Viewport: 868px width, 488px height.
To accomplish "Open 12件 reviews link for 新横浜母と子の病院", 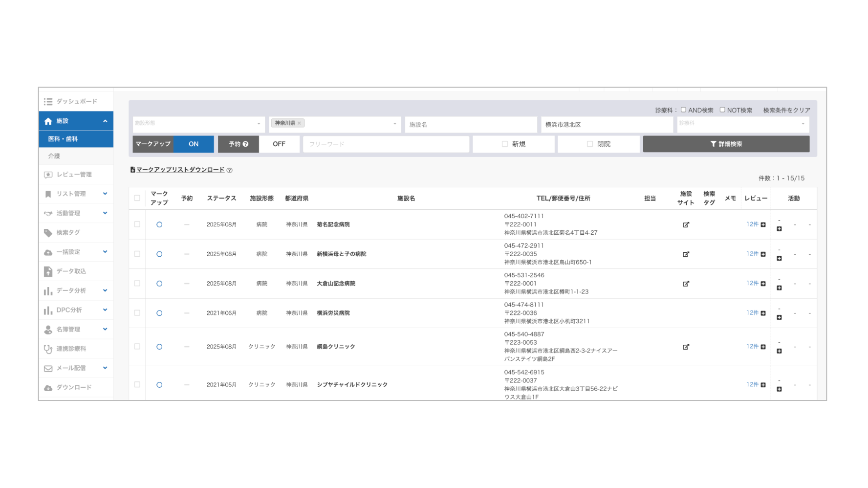I will (x=752, y=254).
